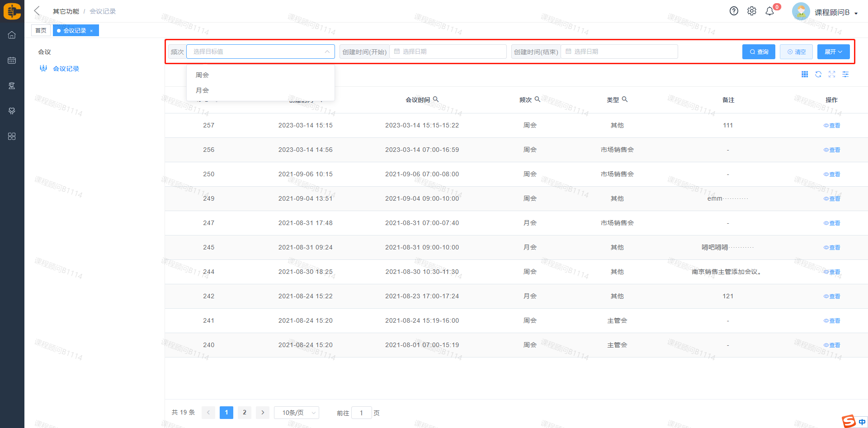Go to page 2 of results
The width and height of the screenshot is (868, 428).
click(x=245, y=413)
